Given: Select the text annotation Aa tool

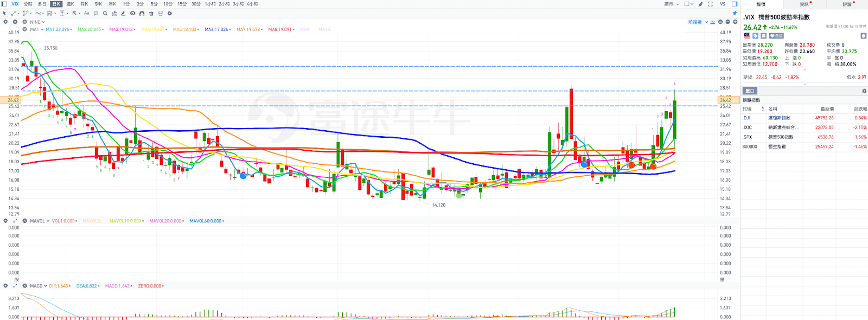Looking at the screenshot, I should [x=86, y=13].
